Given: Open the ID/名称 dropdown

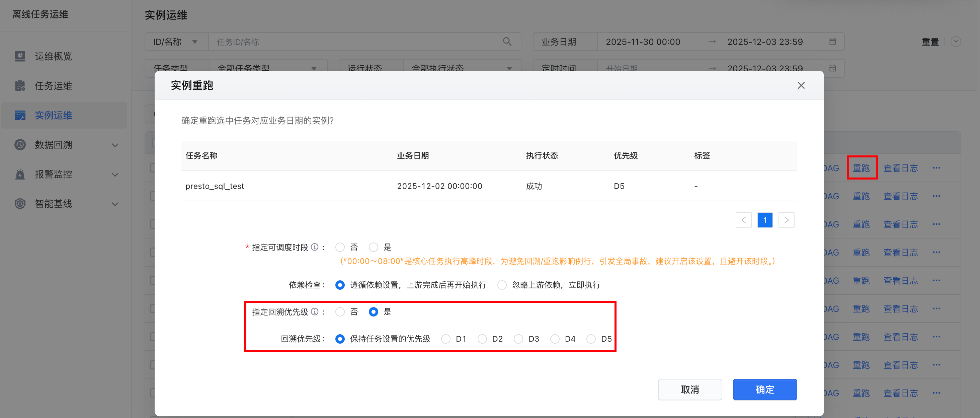Looking at the screenshot, I should pyautogui.click(x=176, y=42).
